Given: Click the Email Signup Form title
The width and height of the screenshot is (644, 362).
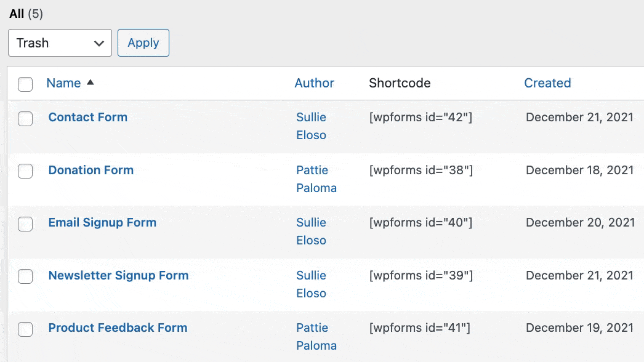Looking at the screenshot, I should (x=102, y=222).
